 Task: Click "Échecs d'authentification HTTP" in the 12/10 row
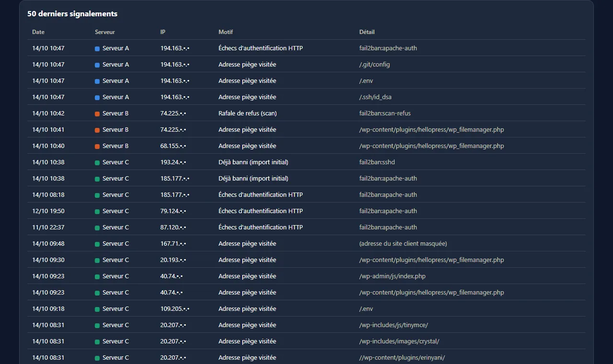(x=261, y=211)
